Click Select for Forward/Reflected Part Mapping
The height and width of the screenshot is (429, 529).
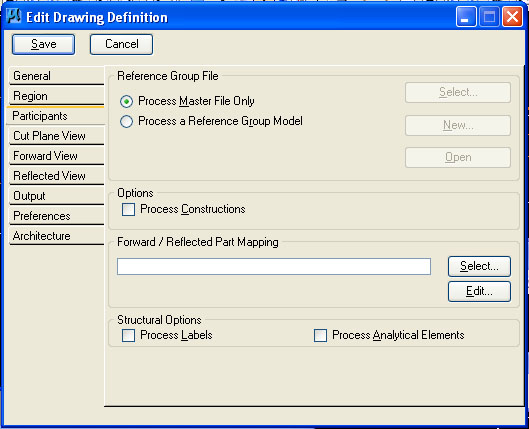tap(479, 266)
